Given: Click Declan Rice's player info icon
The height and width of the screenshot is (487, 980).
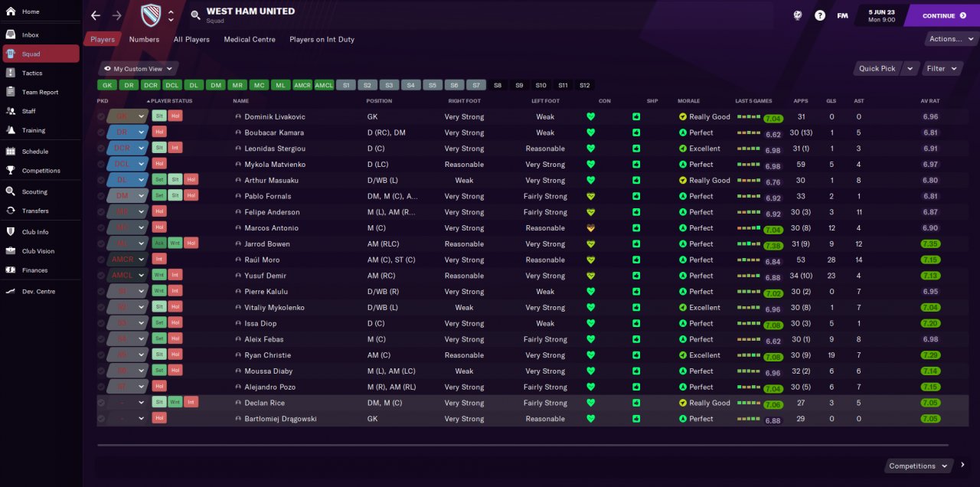Looking at the screenshot, I should coord(238,403).
